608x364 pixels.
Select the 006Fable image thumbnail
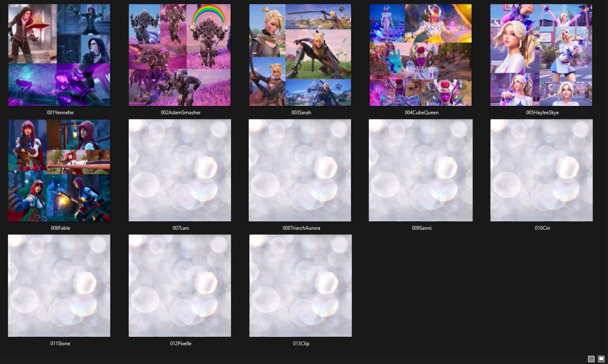click(x=59, y=171)
